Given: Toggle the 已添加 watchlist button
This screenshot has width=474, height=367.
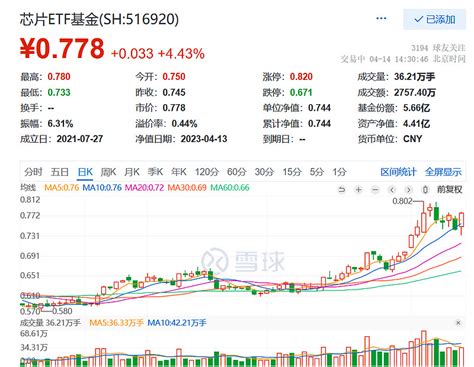Looking at the screenshot, I should click(434, 19).
